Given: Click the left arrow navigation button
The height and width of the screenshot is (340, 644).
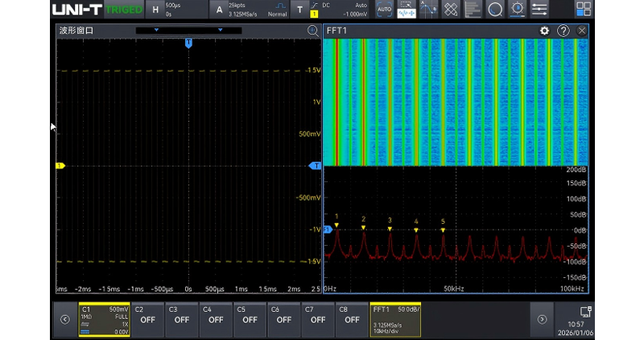Looking at the screenshot, I should point(65,319).
